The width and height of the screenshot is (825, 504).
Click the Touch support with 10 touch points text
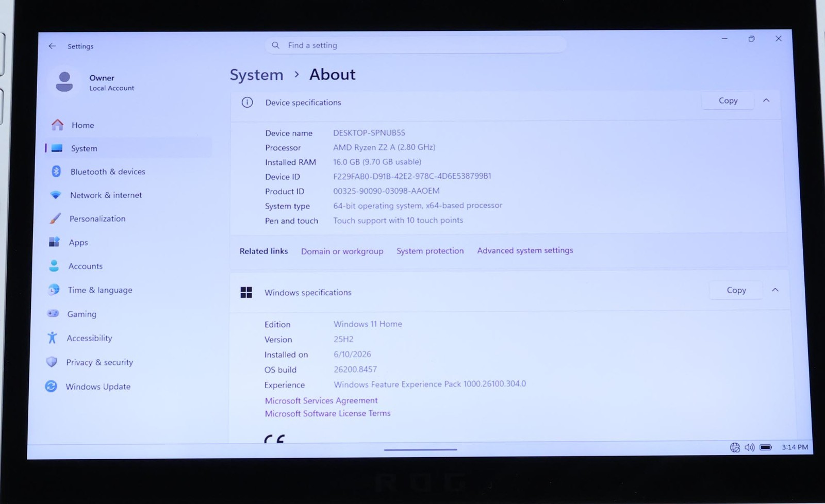(398, 220)
